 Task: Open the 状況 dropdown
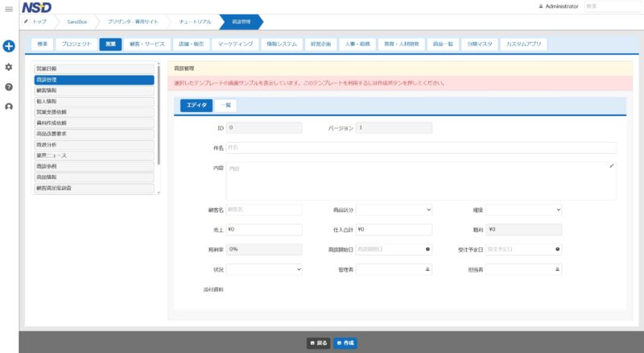pyautogui.click(x=264, y=269)
